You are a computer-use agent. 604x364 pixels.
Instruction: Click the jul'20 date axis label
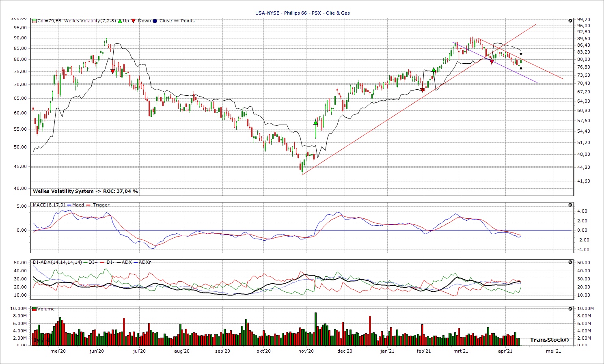point(139,351)
